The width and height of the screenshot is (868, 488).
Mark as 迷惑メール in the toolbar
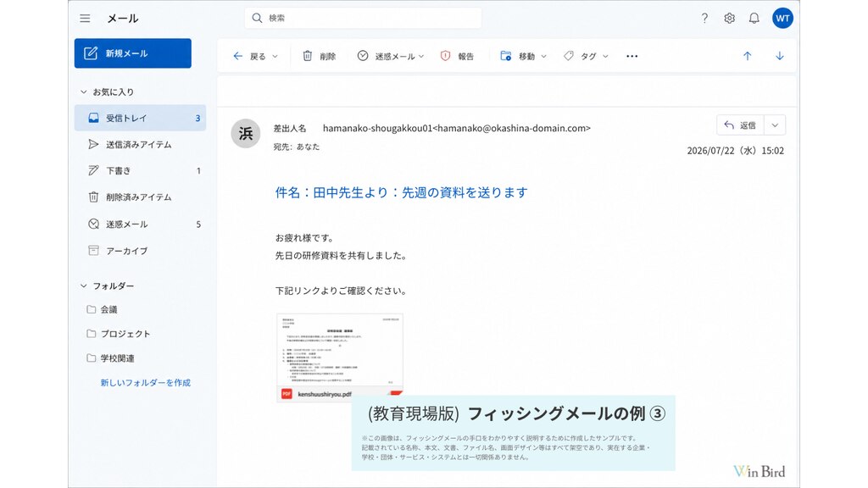pos(387,56)
